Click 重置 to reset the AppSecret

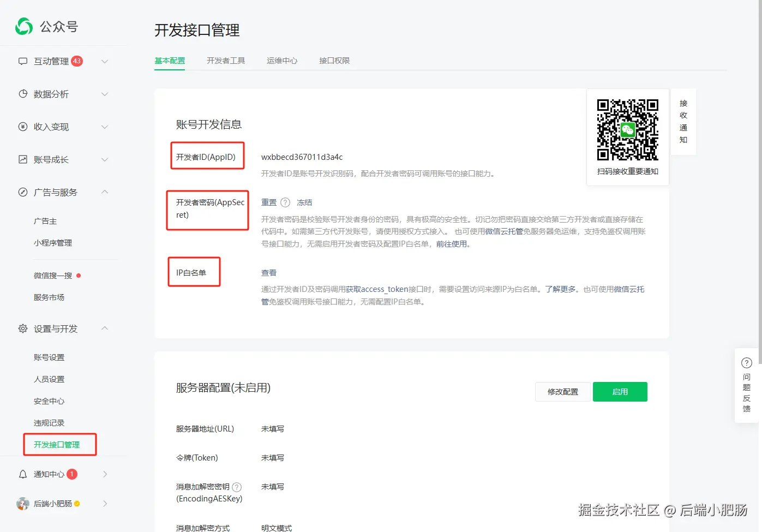[269, 202]
